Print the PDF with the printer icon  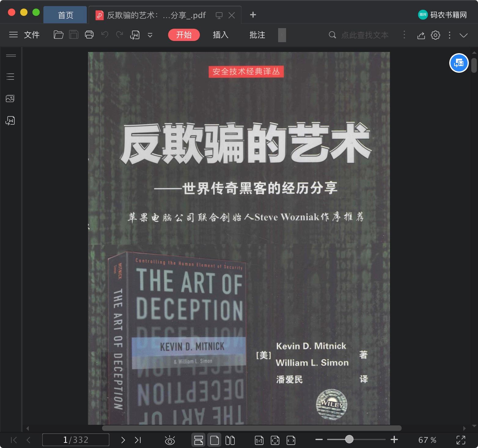(89, 35)
